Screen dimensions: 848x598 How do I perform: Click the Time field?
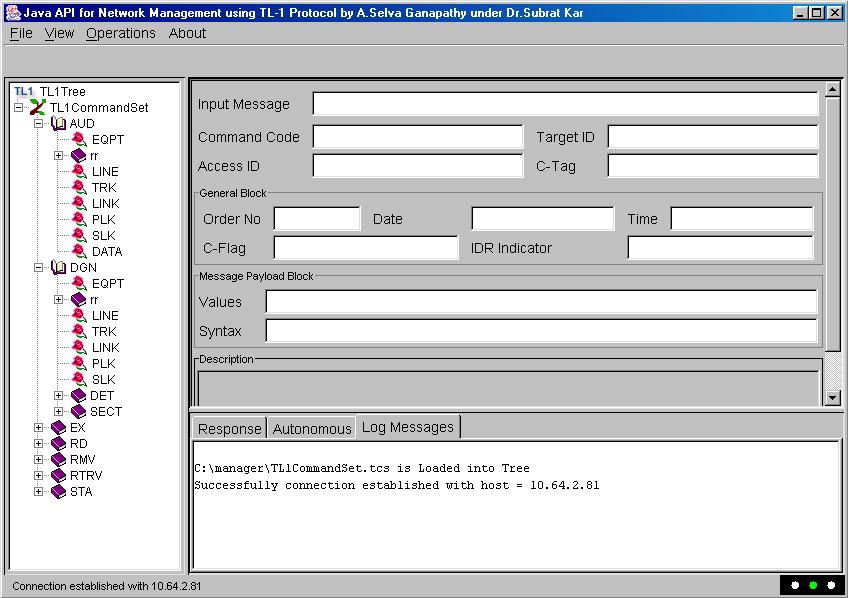742,218
